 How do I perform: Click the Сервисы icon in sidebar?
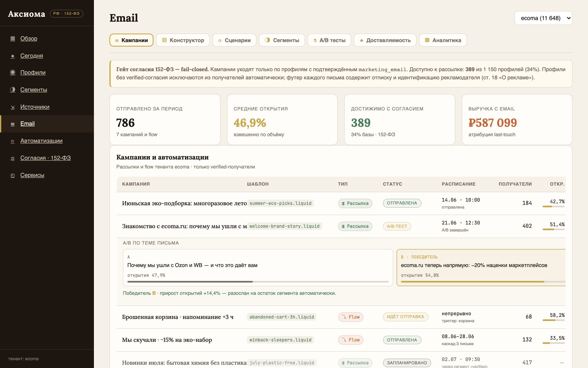pos(13,175)
